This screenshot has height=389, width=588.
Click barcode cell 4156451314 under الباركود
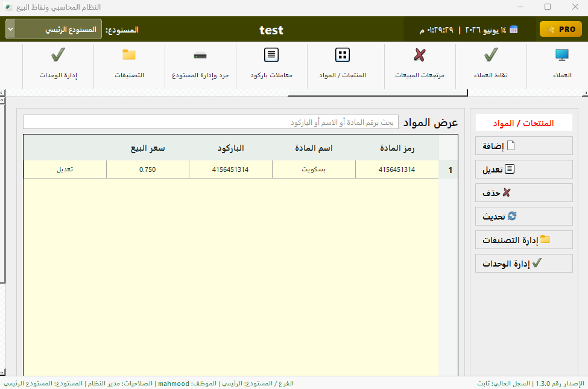(x=230, y=169)
